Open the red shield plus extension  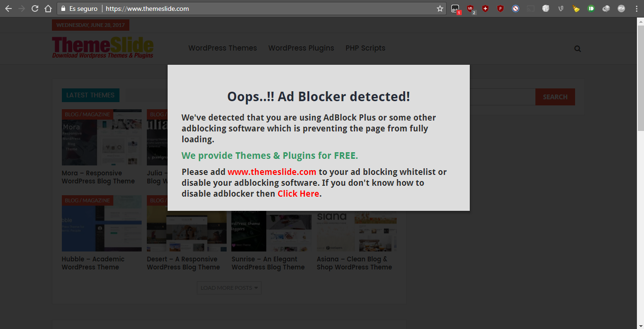click(x=485, y=9)
